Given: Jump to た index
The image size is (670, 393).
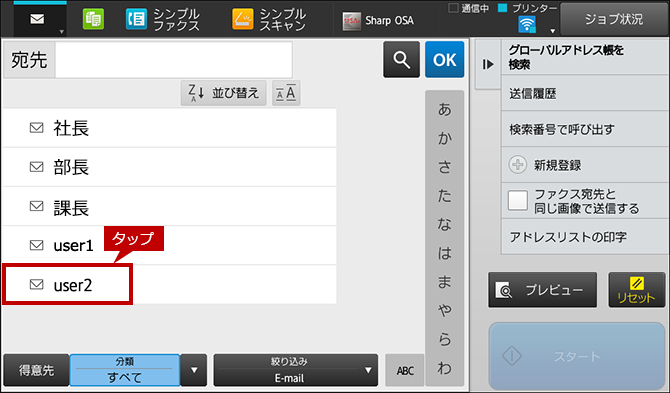Looking at the screenshot, I should pyautogui.click(x=444, y=196).
